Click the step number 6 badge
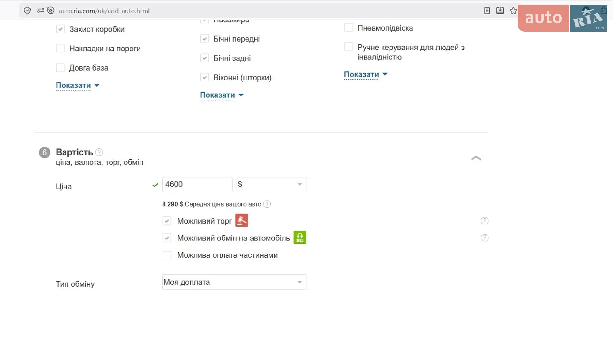The width and height of the screenshot is (613, 364). pyautogui.click(x=44, y=152)
